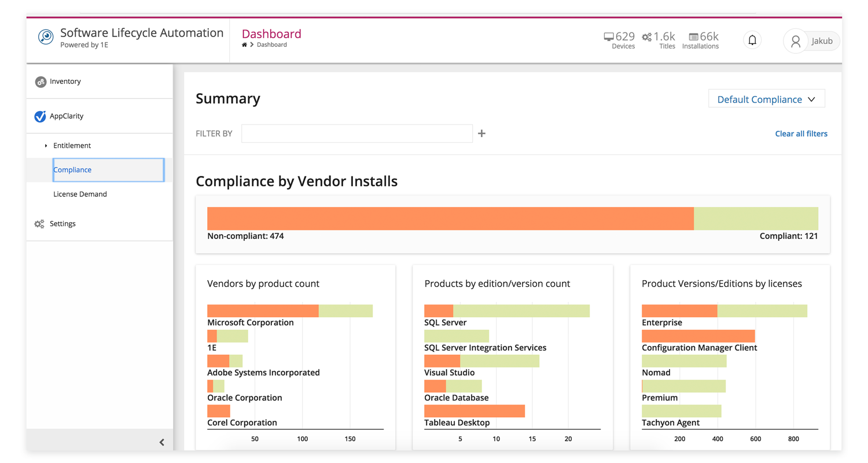868x463 pixels.
Task: Select License Demand in the sidebar
Action: (80, 194)
